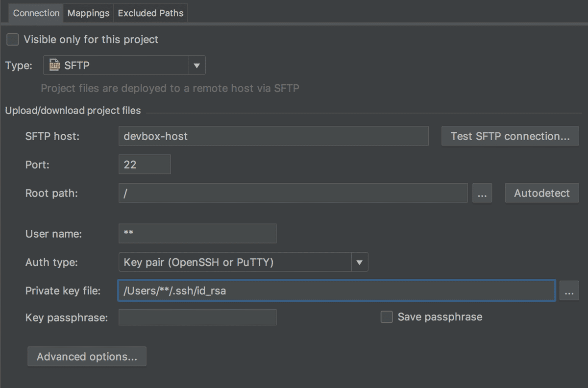Expand the Type dropdown arrow

click(x=196, y=66)
